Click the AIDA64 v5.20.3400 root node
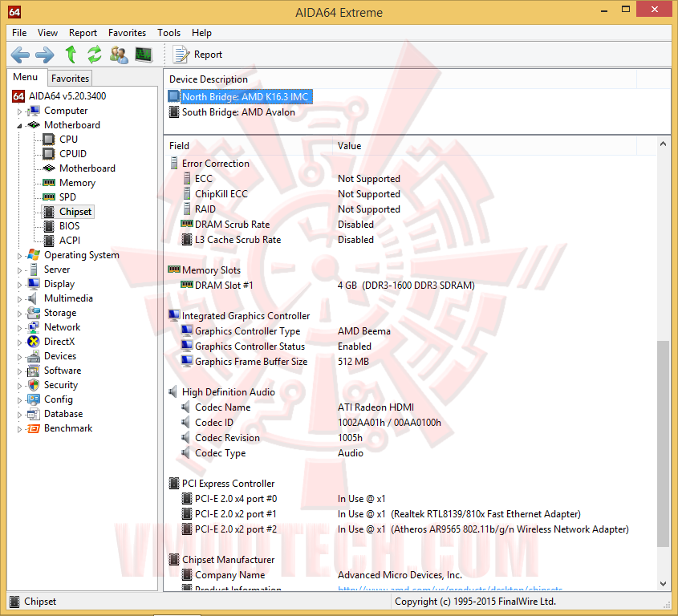Viewport: 678px width, 616px height. [x=67, y=96]
